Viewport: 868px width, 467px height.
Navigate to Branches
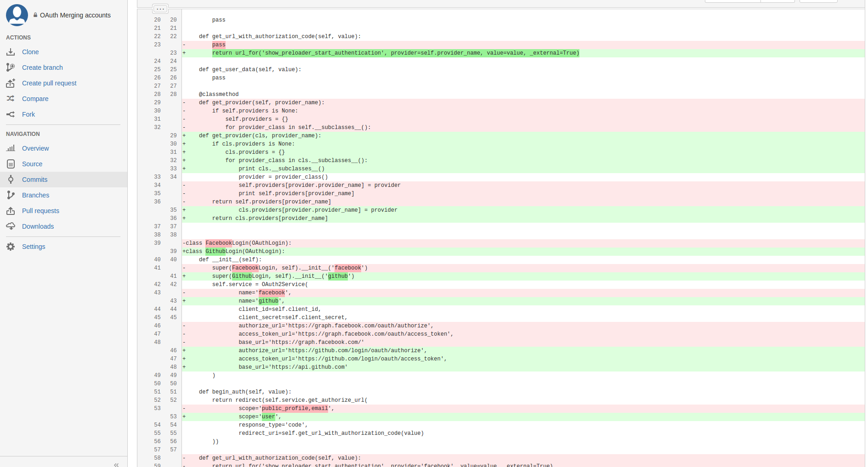click(35, 195)
